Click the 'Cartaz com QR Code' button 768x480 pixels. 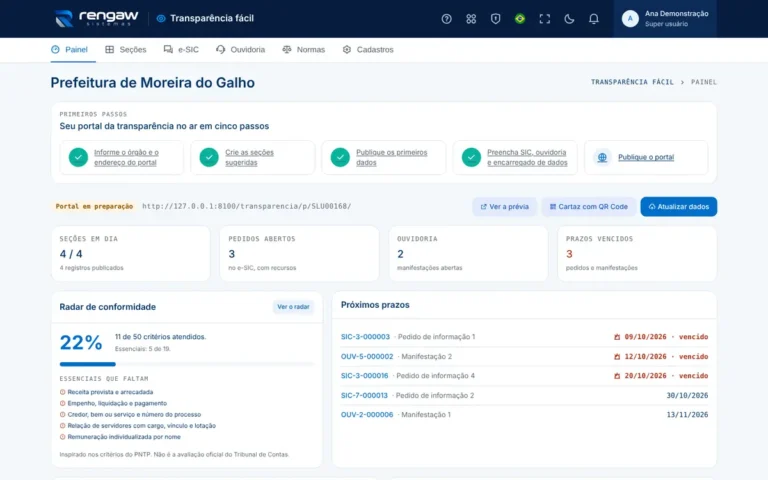click(x=589, y=207)
